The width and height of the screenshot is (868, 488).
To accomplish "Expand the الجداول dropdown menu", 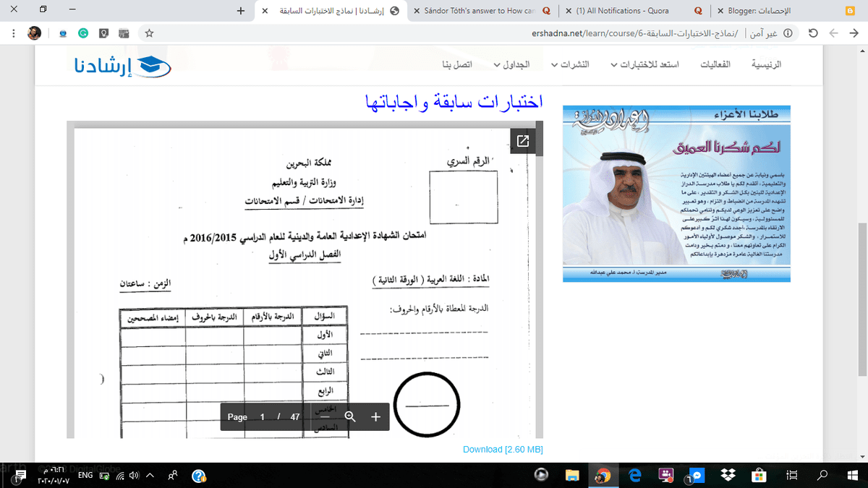I will coord(511,64).
